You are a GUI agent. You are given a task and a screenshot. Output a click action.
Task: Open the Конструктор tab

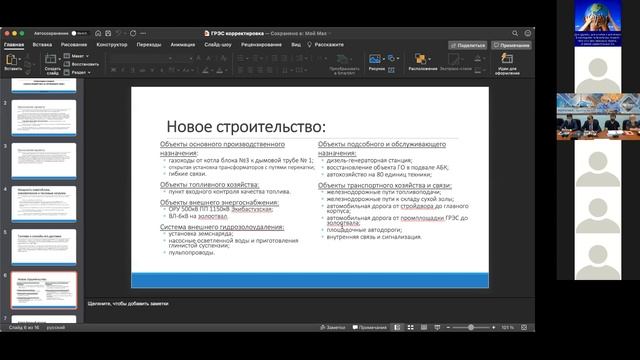[112, 45]
